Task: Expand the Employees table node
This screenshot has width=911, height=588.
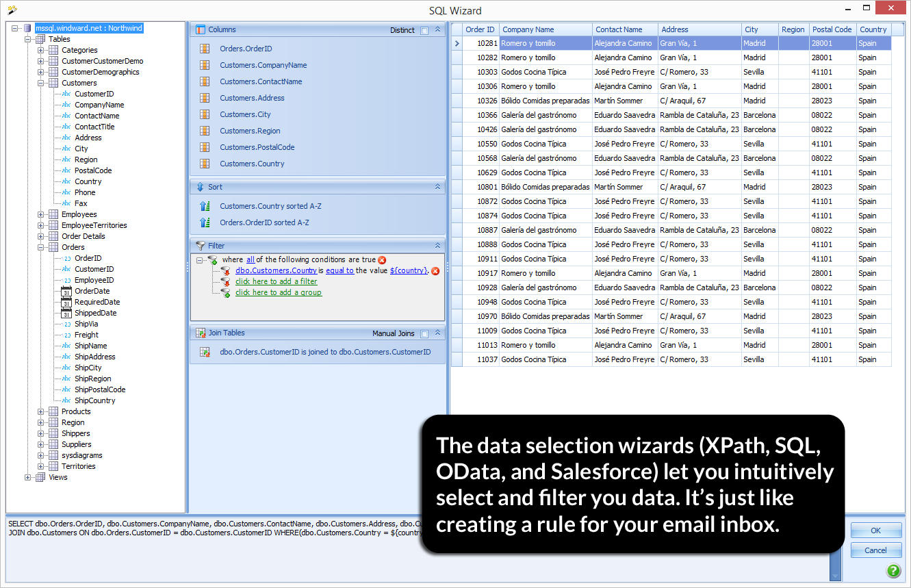Action: click(x=41, y=214)
